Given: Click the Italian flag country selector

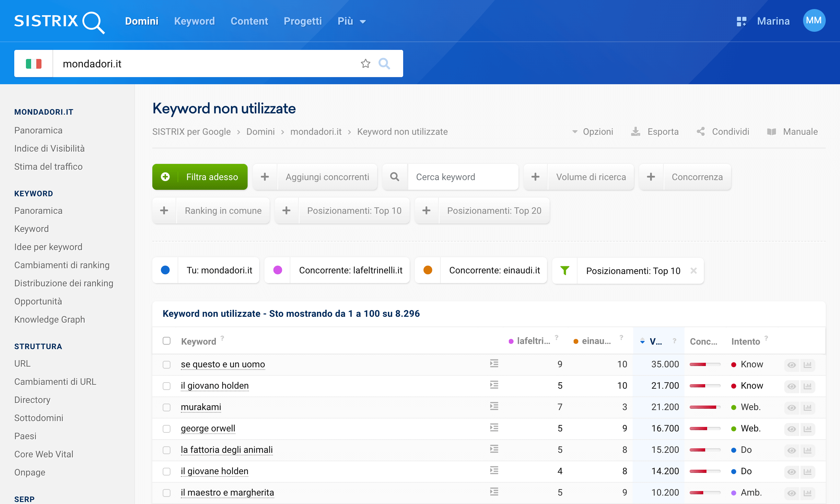Looking at the screenshot, I should click(34, 63).
